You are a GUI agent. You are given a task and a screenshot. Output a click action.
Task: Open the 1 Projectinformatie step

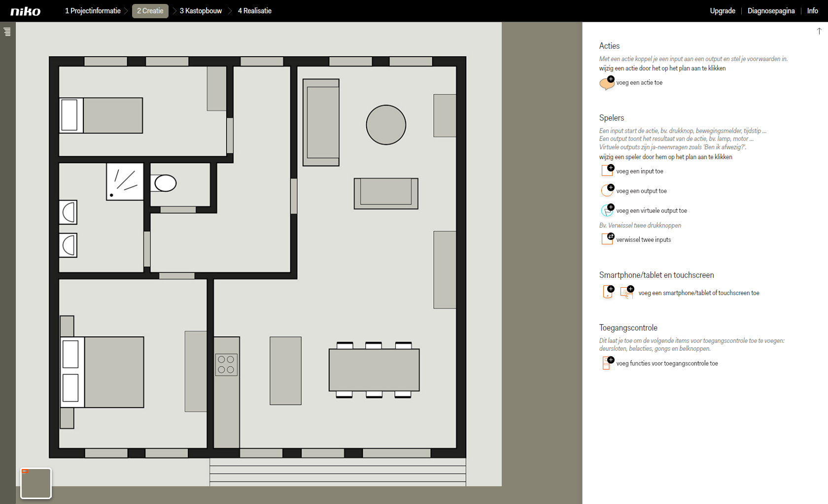(x=93, y=11)
